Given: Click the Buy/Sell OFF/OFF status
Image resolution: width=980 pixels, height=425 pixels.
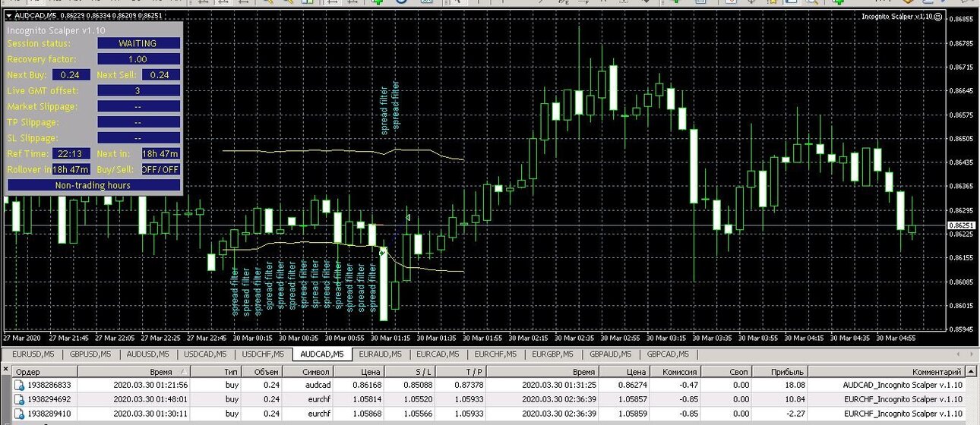Looking at the screenshot, I should [x=160, y=169].
